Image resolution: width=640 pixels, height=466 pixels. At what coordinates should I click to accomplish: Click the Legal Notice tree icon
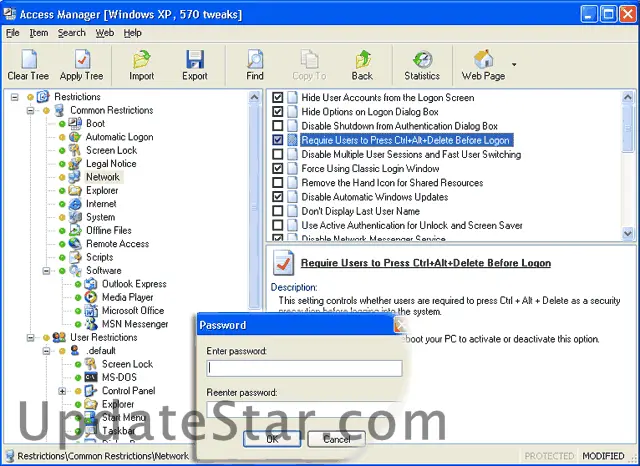click(x=75, y=164)
